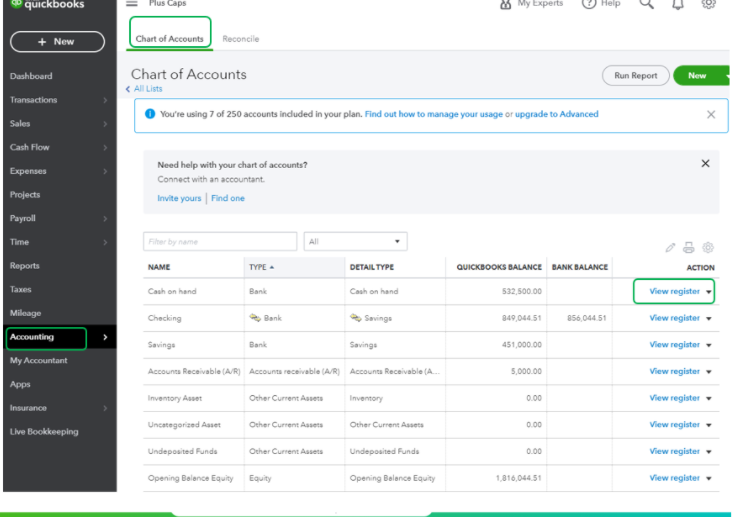The image size is (732, 517).
Task: Sort by the NAME column header
Action: coord(159,267)
